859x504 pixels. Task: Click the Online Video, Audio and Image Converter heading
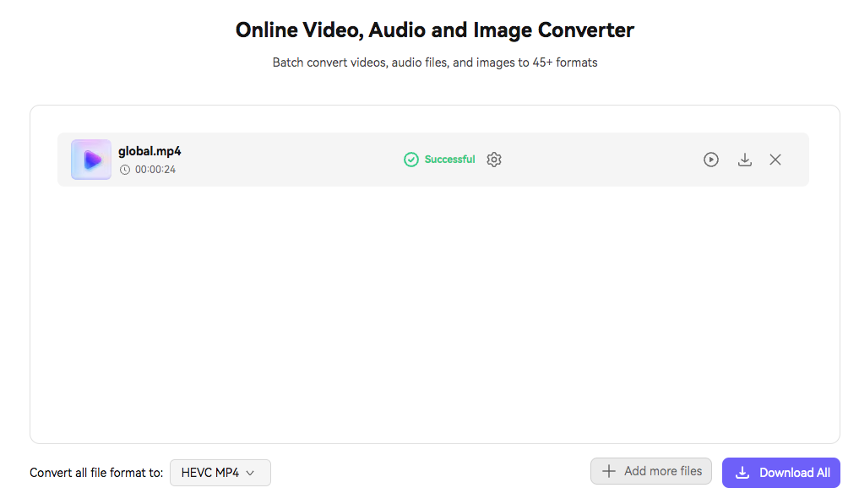pyautogui.click(x=435, y=30)
